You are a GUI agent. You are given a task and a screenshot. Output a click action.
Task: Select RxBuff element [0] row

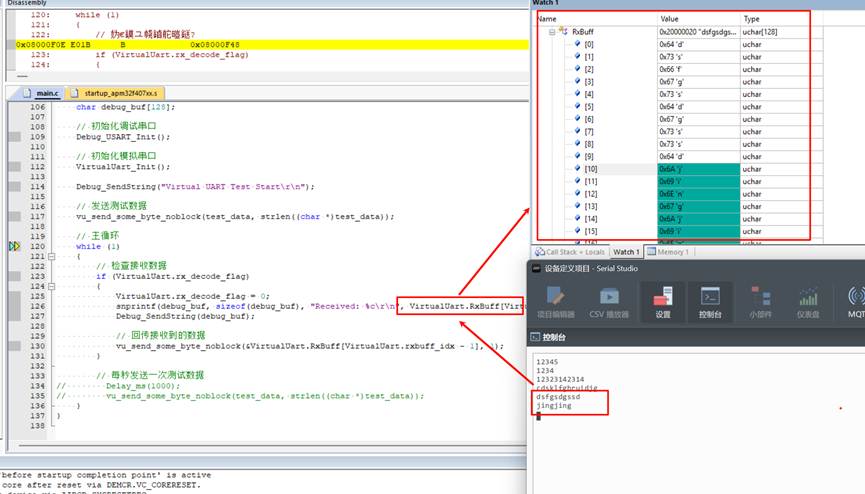pyautogui.click(x=679, y=44)
